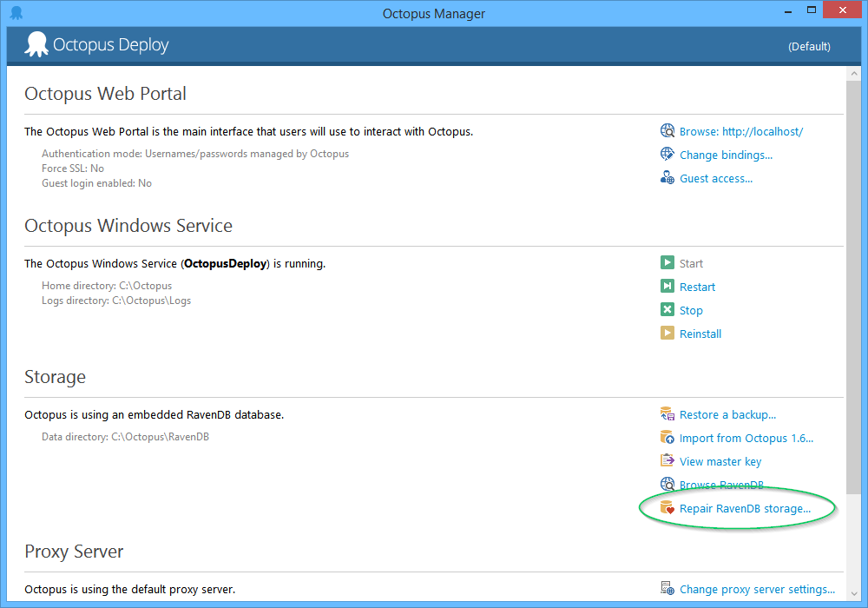The image size is (868, 608).
Task: Open Change proxy server settings link
Action: pos(757,589)
